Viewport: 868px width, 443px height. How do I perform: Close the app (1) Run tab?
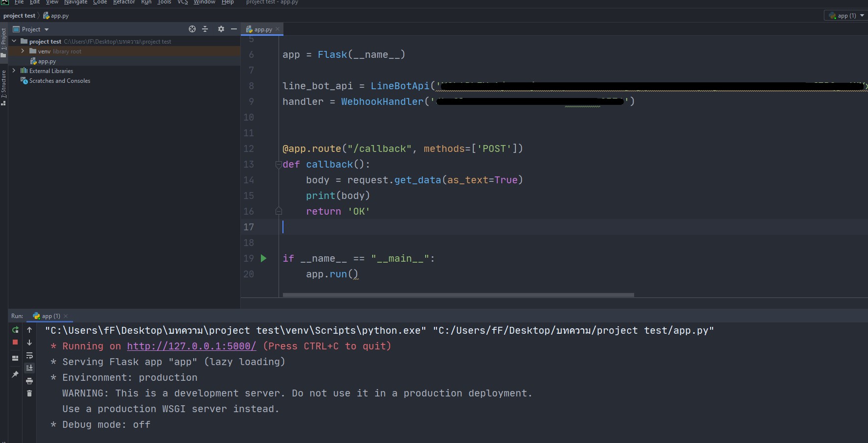click(66, 316)
